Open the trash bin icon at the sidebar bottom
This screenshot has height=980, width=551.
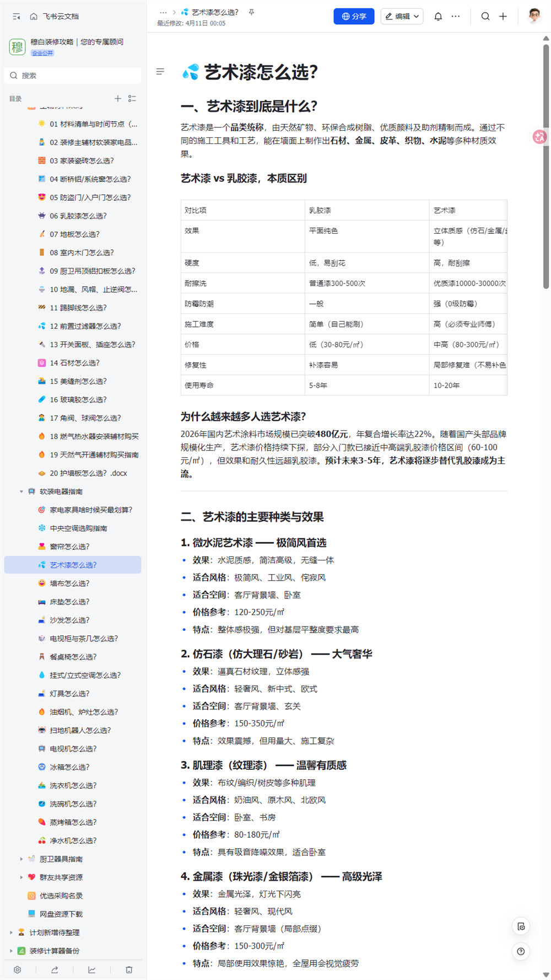129,970
